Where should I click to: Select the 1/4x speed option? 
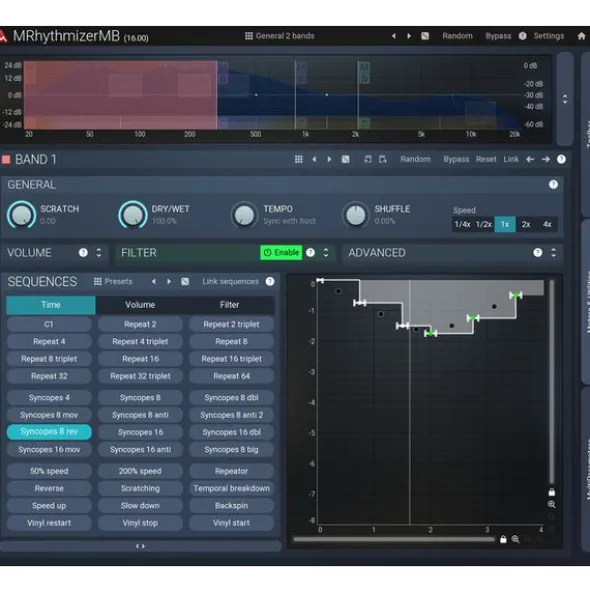point(462,225)
